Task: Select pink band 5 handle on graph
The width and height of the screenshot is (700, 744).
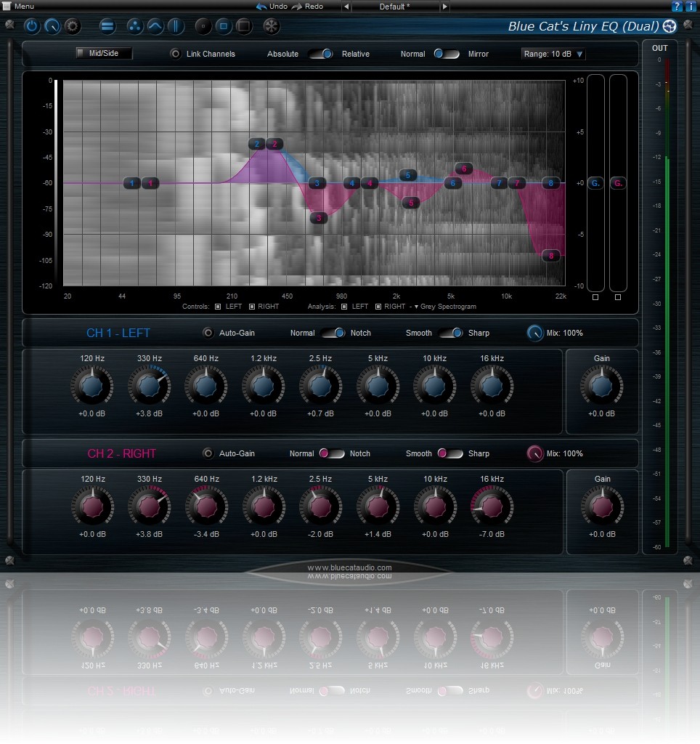Action: click(411, 203)
